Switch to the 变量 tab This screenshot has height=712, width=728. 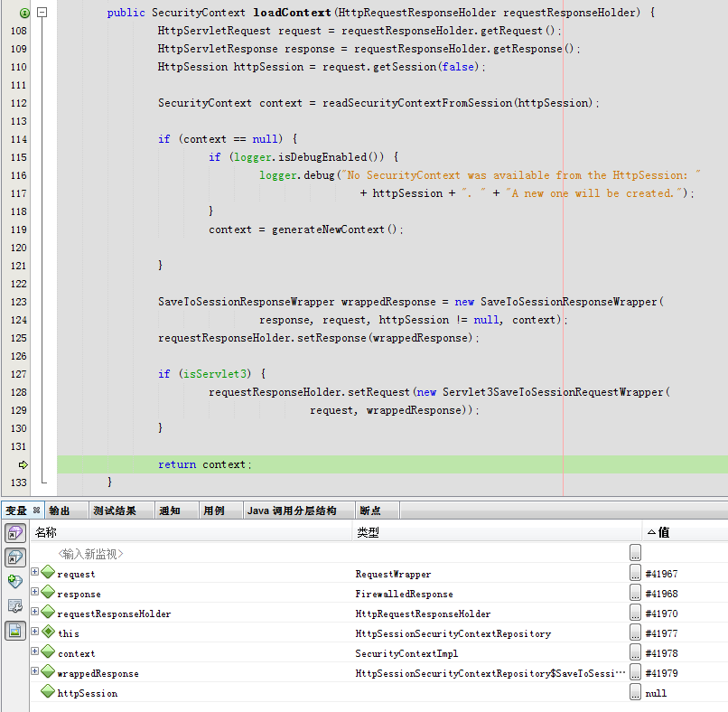coord(16,511)
